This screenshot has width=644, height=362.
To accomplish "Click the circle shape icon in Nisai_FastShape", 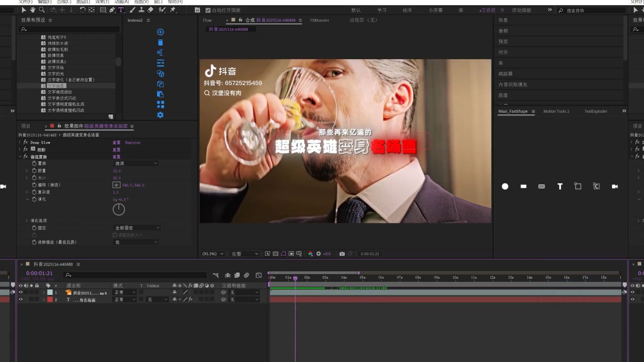I will point(505,186).
